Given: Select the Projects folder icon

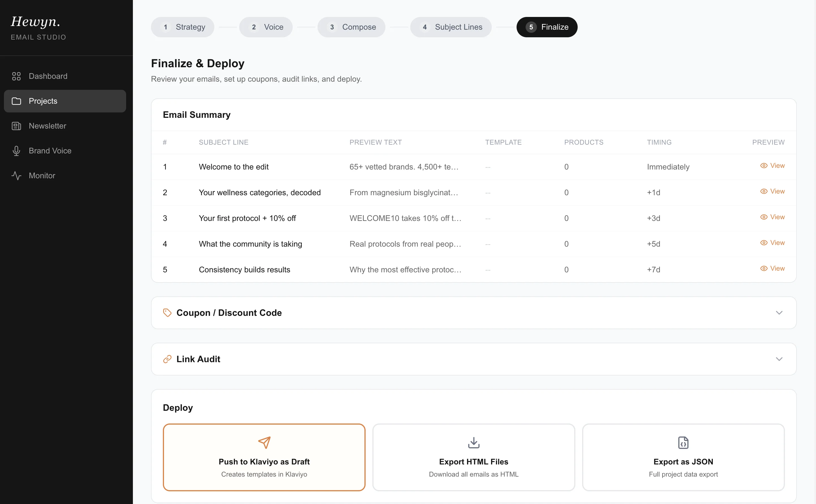Looking at the screenshot, I should [x=16, y=101].
